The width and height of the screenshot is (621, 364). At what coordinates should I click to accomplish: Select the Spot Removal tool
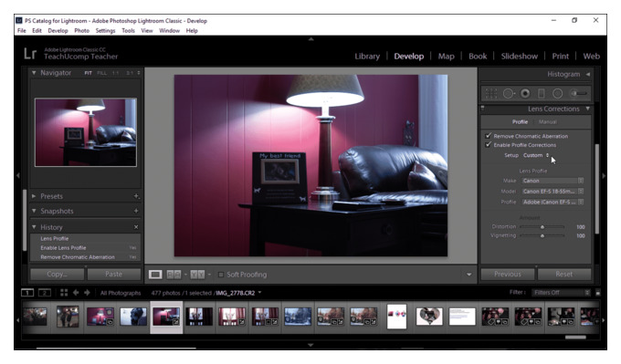pos(509,93)
